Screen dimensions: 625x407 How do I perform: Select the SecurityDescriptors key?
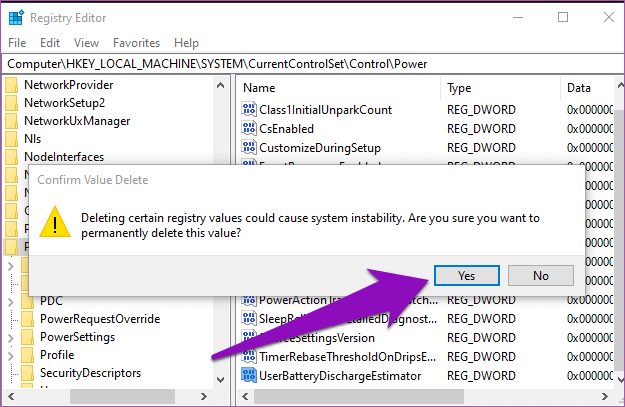pos(90,373)
